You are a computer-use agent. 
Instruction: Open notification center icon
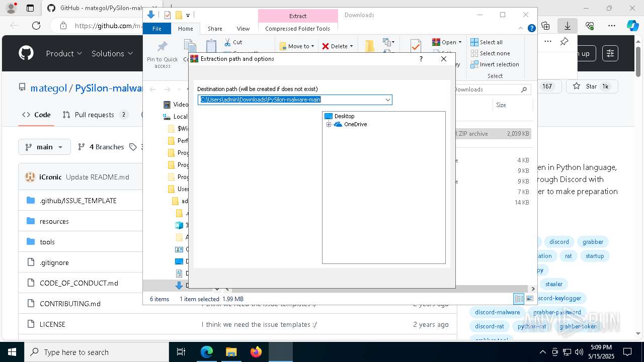[627, 352]
